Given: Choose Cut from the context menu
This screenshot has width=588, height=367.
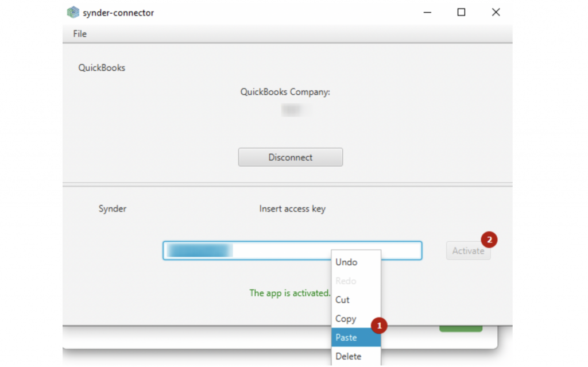Looking at the screenshot, I should click(x=356, y=300).
